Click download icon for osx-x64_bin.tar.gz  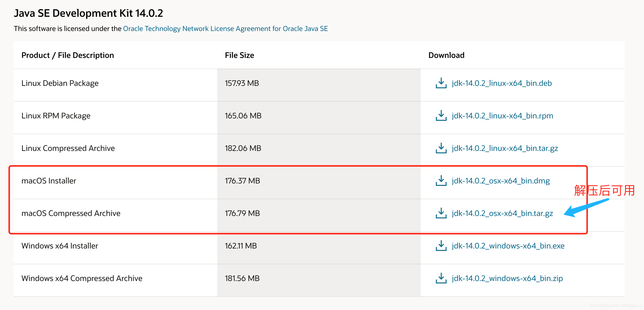click(441, 213)
